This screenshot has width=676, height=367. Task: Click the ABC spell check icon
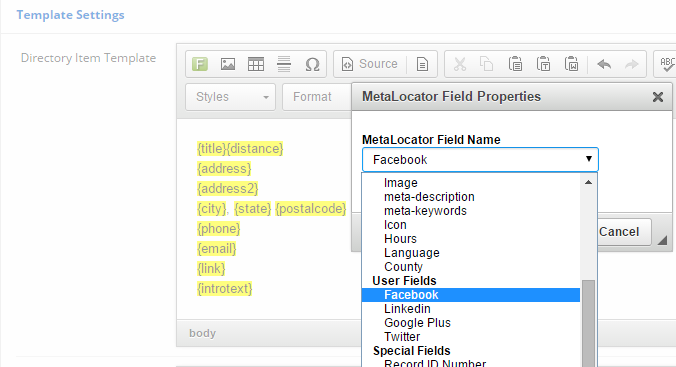click(667, 64)
